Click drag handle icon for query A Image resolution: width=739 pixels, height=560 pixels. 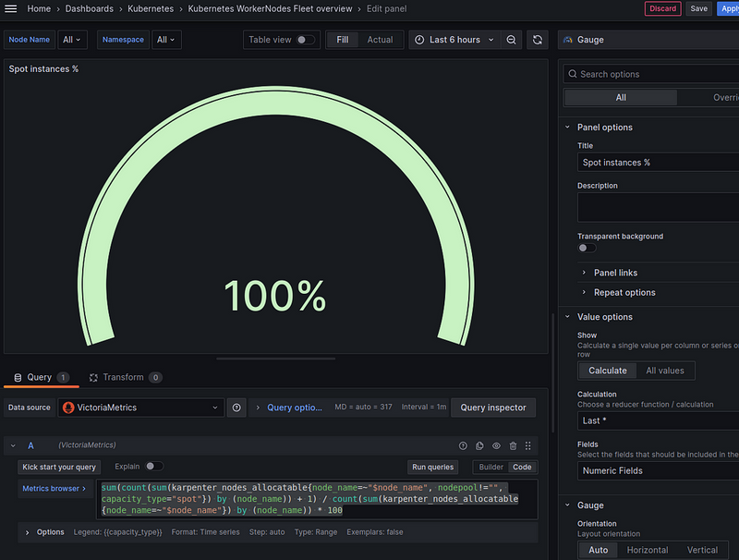[528, 445]
